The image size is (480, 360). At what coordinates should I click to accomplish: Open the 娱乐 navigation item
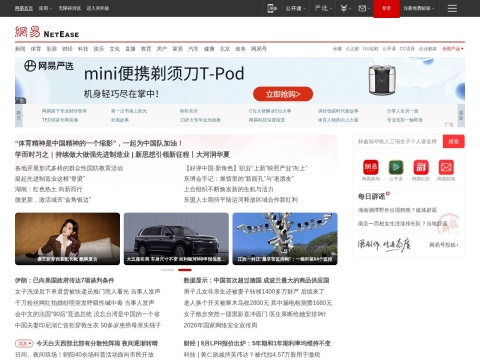click(99, 49)
